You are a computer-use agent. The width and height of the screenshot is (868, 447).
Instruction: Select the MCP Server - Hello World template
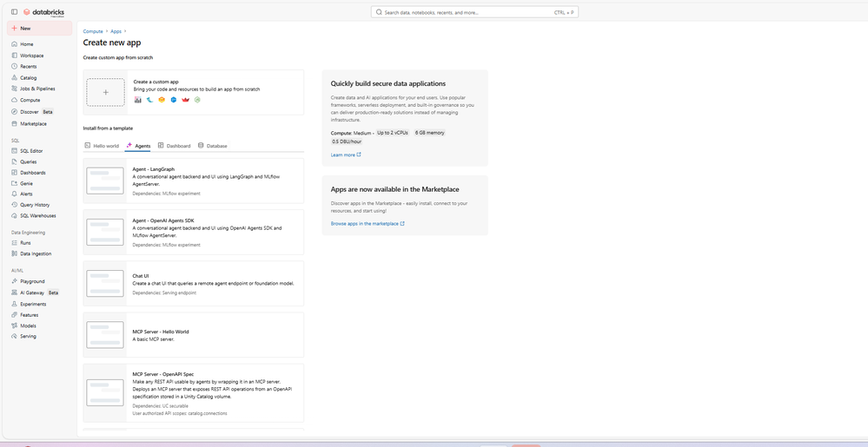193,335
